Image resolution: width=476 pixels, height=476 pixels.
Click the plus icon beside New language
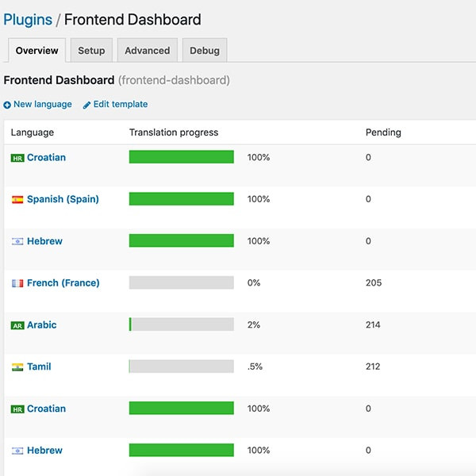point(7,105)
